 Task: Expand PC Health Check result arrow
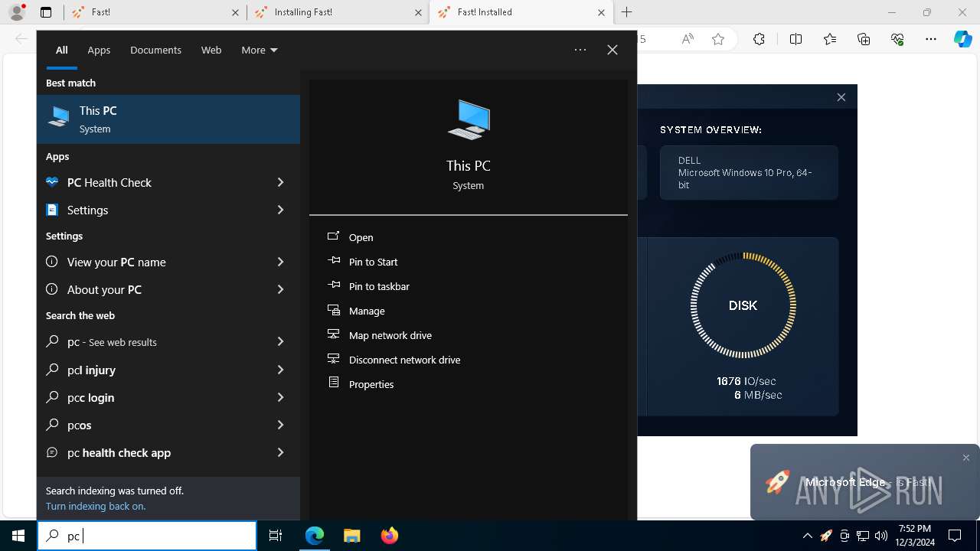point(280,182)
